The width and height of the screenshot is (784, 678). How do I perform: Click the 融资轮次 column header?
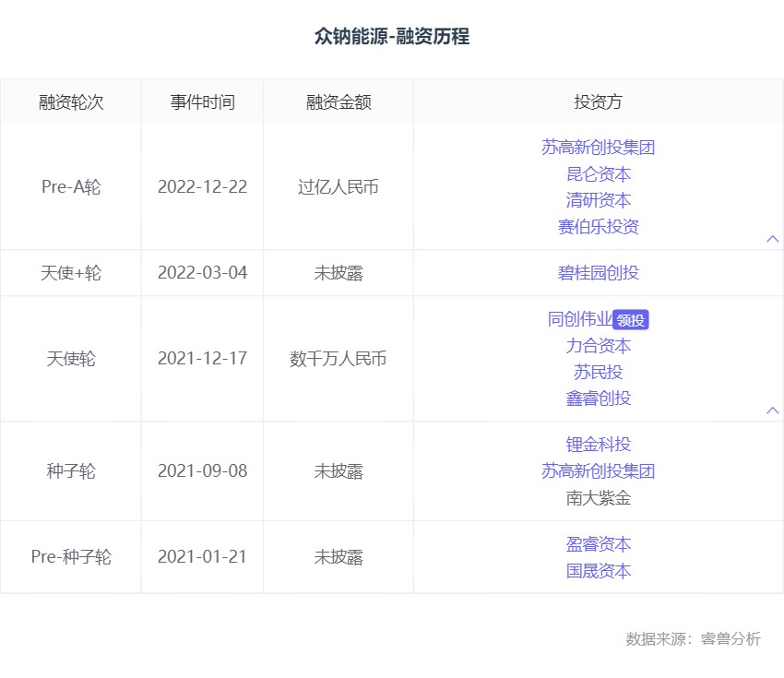pos(71,102)
